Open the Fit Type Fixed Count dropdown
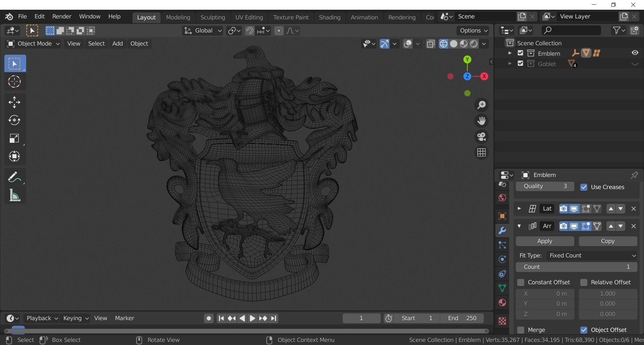Viewport: 644px width, 345px height. [x=592, y=255]
